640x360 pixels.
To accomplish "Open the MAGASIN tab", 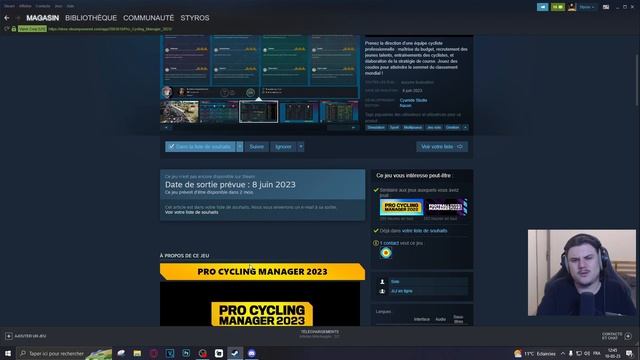I will pos(42,18).
